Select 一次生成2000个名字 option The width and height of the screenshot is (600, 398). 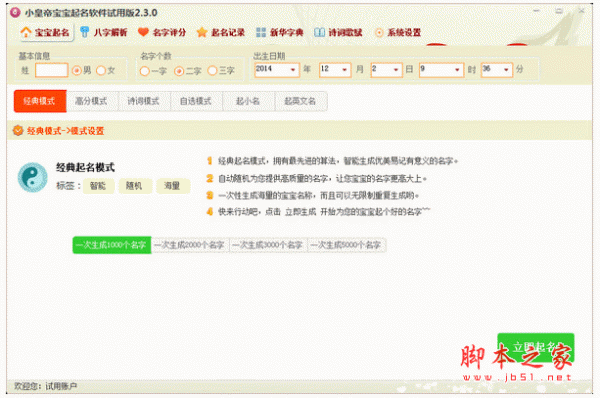(x=190, y=245)
